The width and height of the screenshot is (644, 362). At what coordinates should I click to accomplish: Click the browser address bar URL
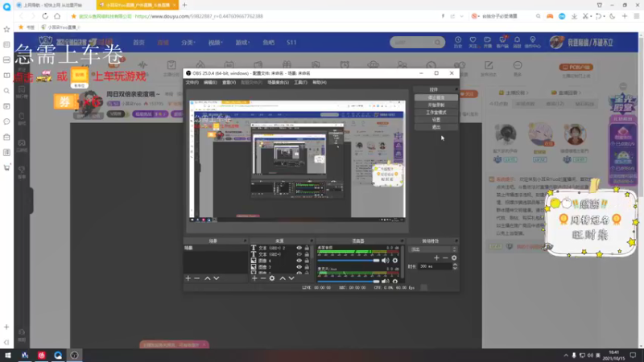pyautogui.click(x=199, y=16)
